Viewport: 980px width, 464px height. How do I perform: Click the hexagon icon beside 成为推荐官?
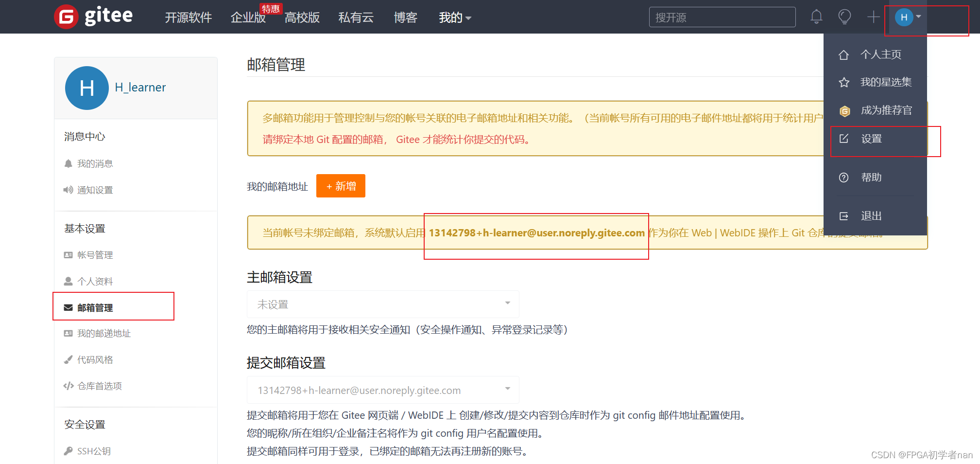[x=844, y=111]
